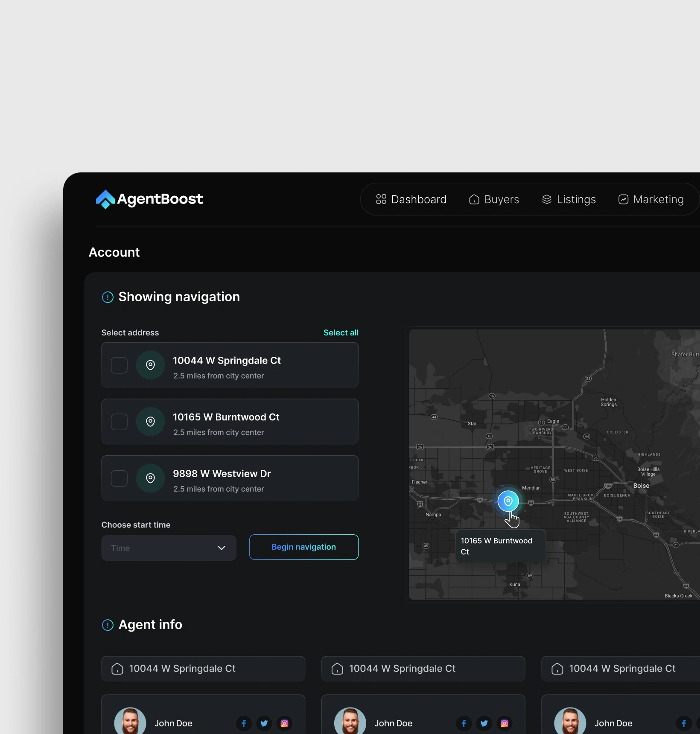
Task: Click the first John Doe avatar photo
Action: [x=130, y=721]
